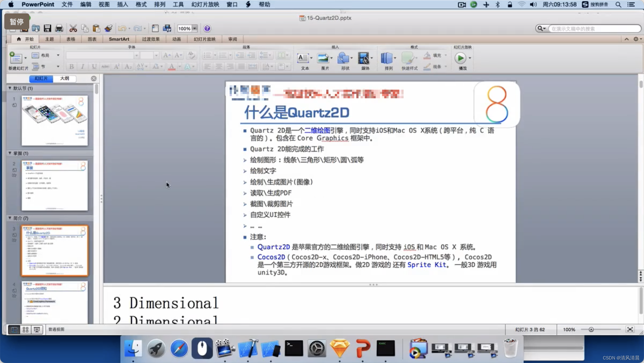Click the shape Fill bucket icon
The height and width of the screenshot is (363, 644).
point(427,55)
